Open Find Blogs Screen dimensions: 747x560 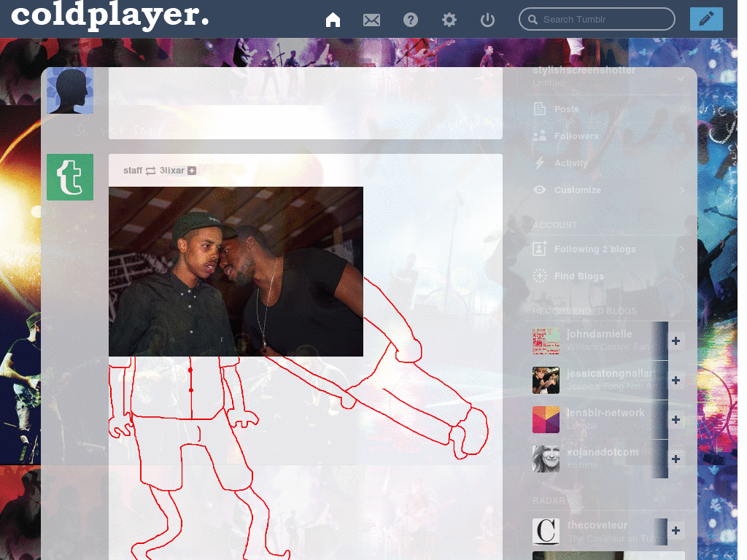609,276
